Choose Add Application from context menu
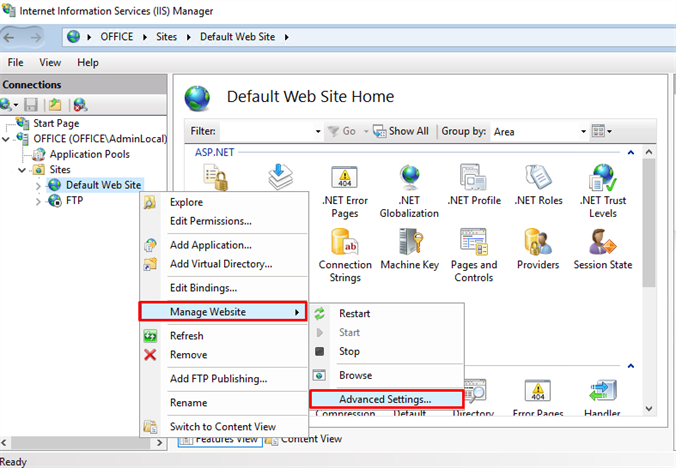Viewport: 676px width, 468px height. point(224,245)
